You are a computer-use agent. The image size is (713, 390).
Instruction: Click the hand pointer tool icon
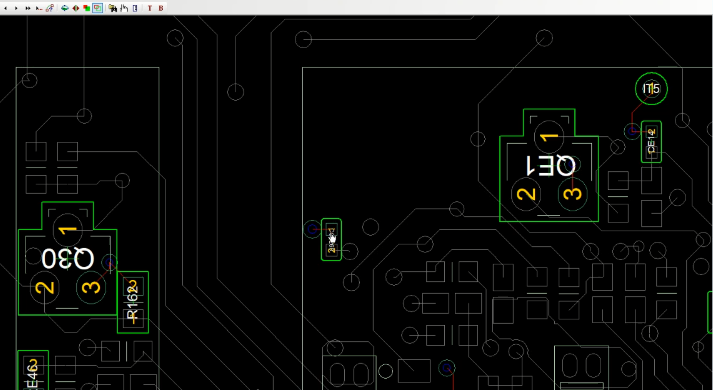tap(124, 8)
